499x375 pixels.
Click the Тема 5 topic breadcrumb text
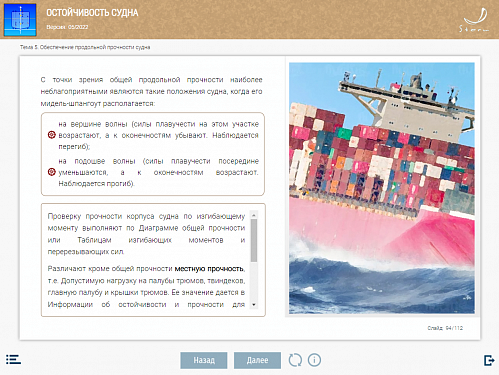point(85,47)
